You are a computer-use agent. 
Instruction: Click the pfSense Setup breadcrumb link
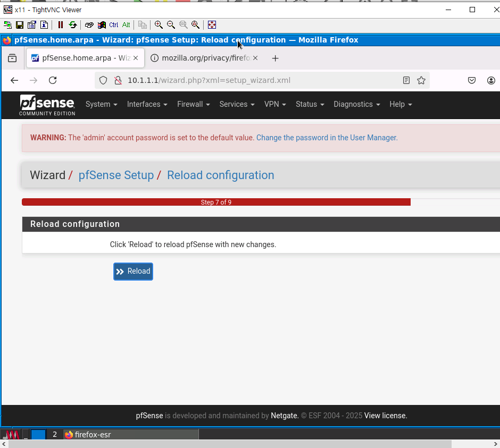116,175
